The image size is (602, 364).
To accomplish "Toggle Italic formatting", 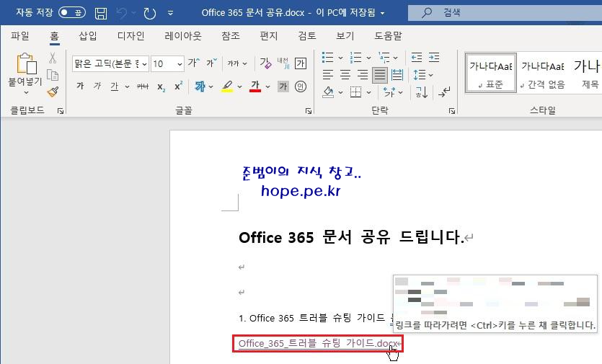I will [x=97, y=86].
